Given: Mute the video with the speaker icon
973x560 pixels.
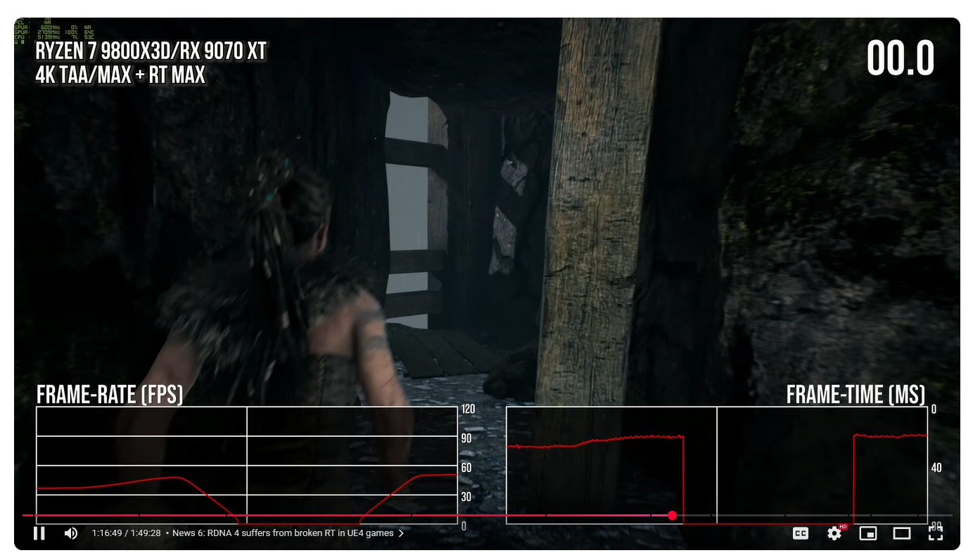Looking at the screenshot, I should (x=71, y=533).
